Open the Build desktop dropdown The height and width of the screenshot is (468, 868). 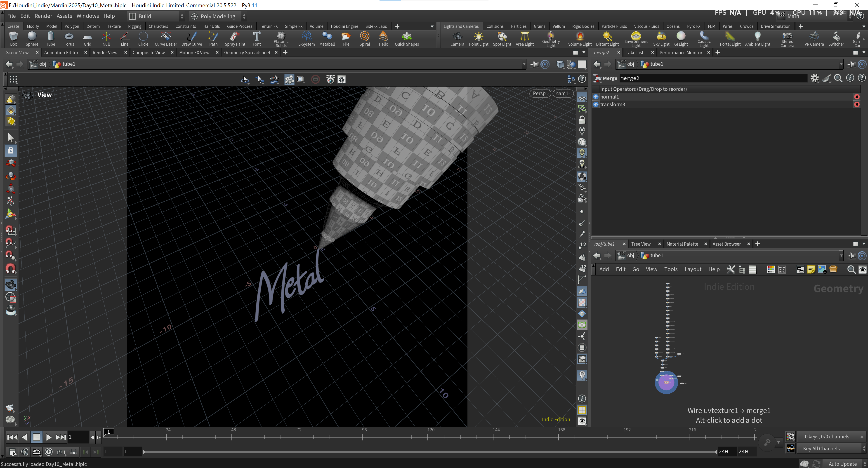(156, 16)
